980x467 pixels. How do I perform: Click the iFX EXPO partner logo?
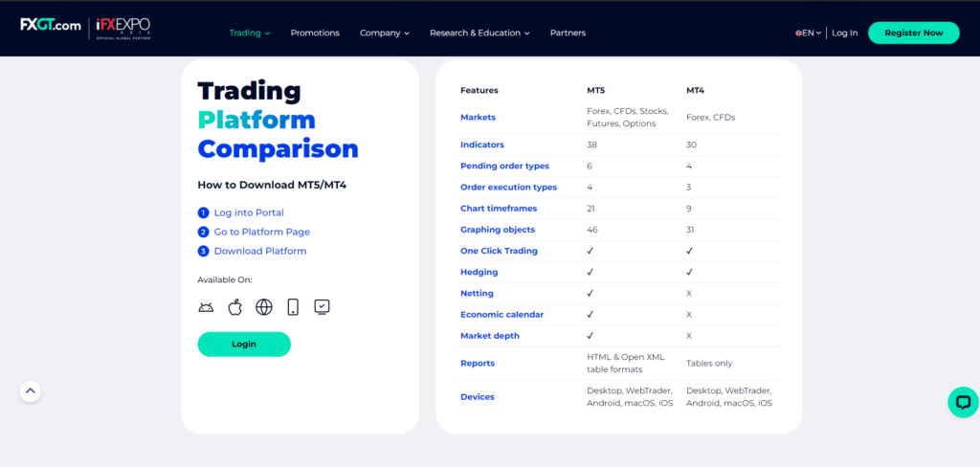(123, 29)
